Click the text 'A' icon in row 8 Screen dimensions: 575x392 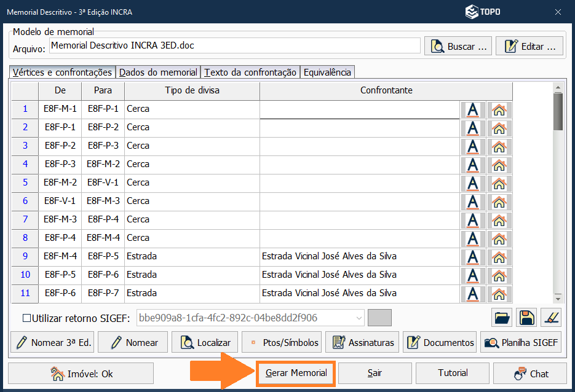(x=473, y=239)
